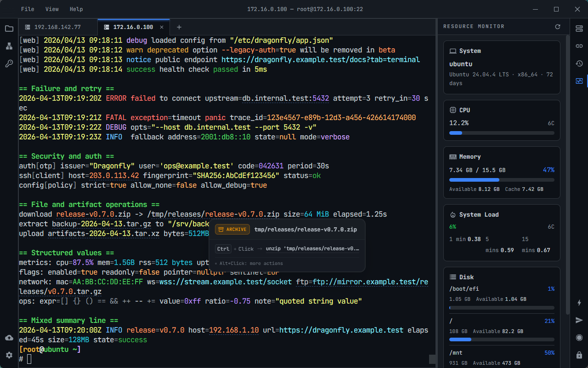This screenshot has width=588, height=368.
Task: Click IP 203.0.113.42 in ssh line
Action: [114, 176]
